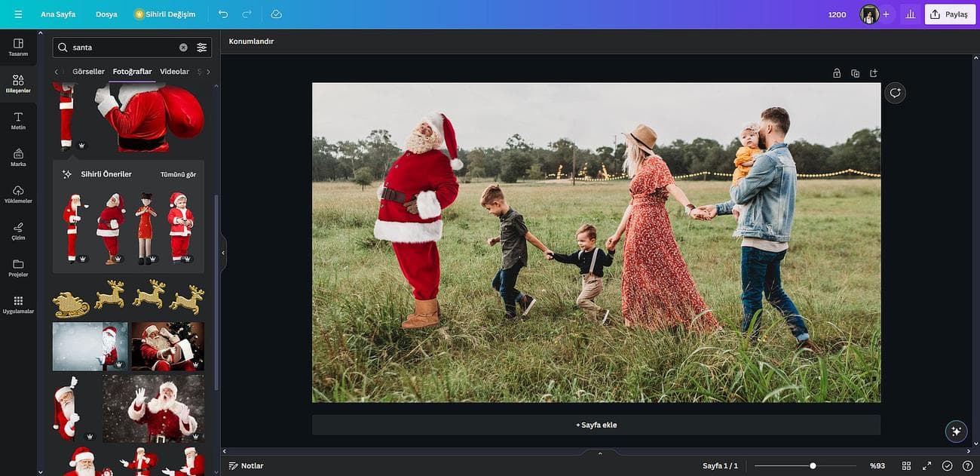This screenshot has width=980, height=476.
Task: Open the Dosya menu
Action: coord(106,14)
